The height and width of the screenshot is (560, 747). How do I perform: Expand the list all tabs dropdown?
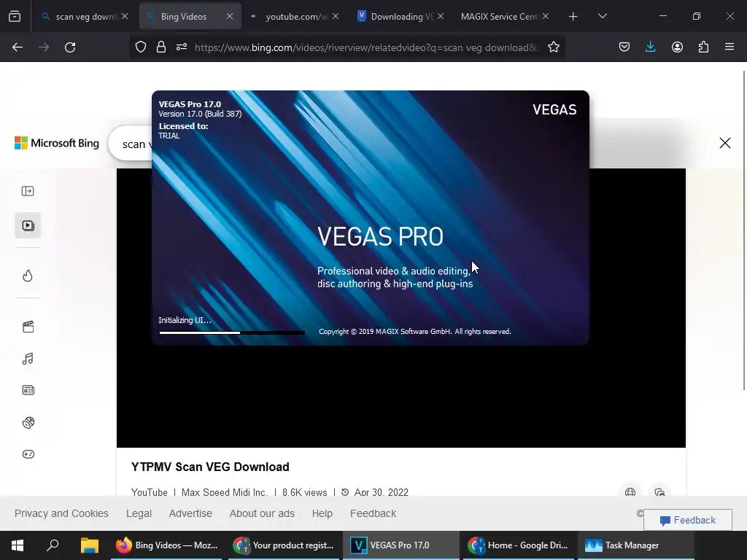click(602, 16)
